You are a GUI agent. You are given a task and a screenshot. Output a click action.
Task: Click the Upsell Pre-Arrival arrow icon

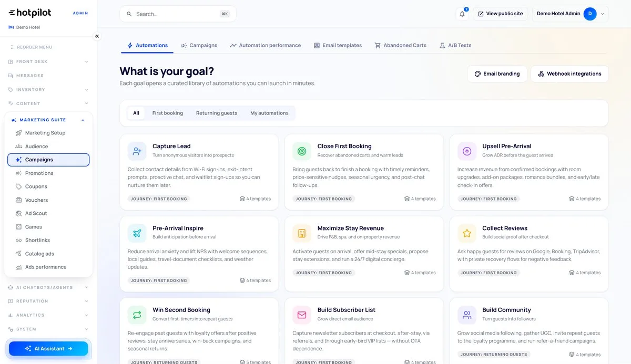tap(467, 151)
